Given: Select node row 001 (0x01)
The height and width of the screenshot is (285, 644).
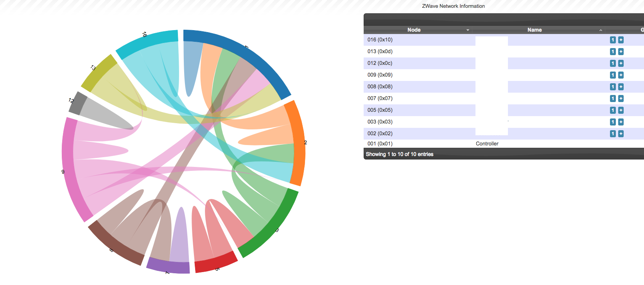Looking at the screenshot, I should [504, 143].
